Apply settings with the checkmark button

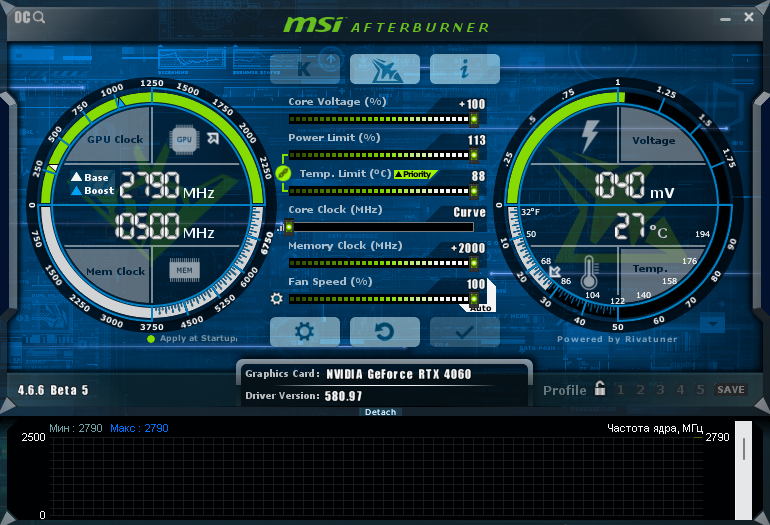[x=465, y=332]
